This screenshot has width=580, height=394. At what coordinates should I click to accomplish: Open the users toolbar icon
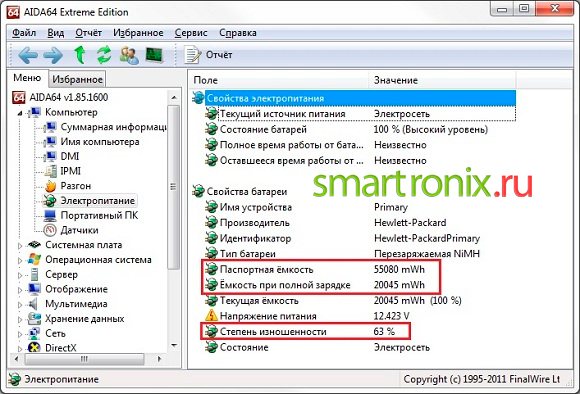point(129,55)
